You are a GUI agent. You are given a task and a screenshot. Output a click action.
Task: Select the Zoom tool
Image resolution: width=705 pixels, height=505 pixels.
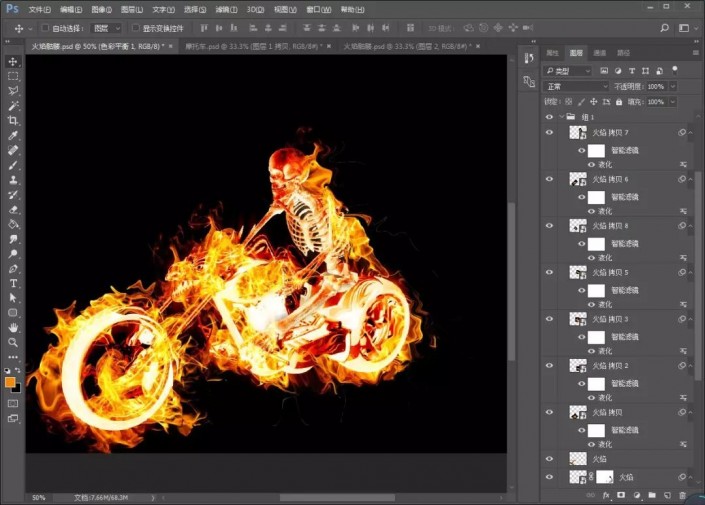(x=13, y=342)
